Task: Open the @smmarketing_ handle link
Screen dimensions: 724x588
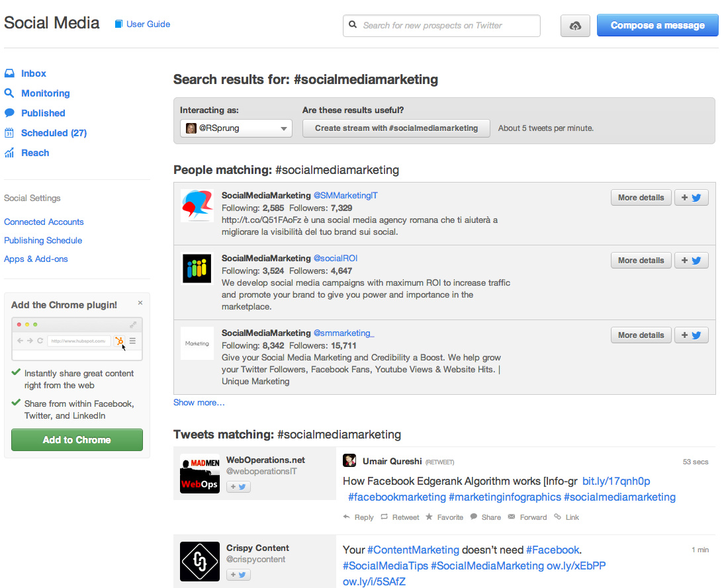Action: [x=344, y=333]
